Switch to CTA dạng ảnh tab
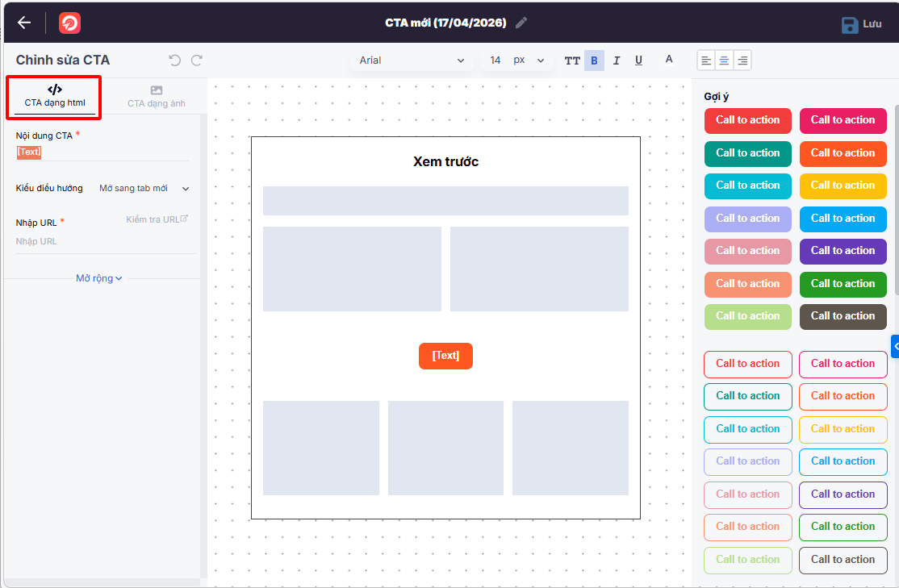Viewport: 899px width, 588px height. coord(156,97)
